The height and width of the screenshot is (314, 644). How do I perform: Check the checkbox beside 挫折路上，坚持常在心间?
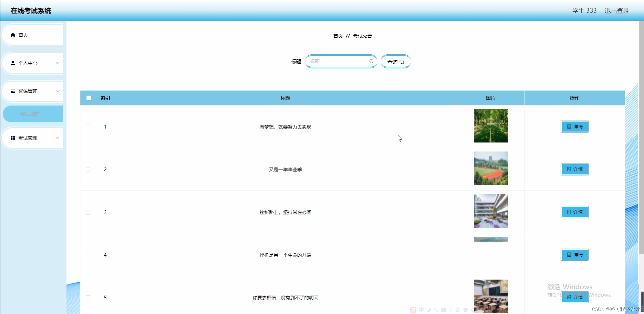[88, 212]
